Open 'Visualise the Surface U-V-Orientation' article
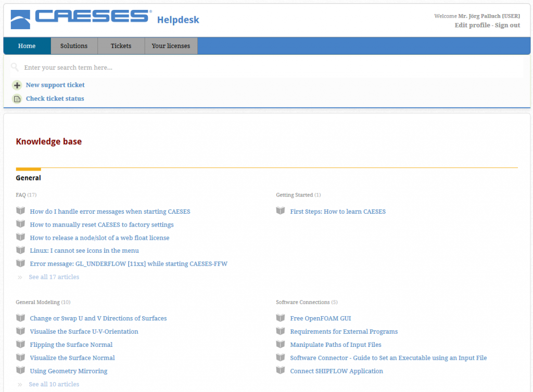Image resolution: width=533 pixels, height=392 pixels. pos(84,332)
